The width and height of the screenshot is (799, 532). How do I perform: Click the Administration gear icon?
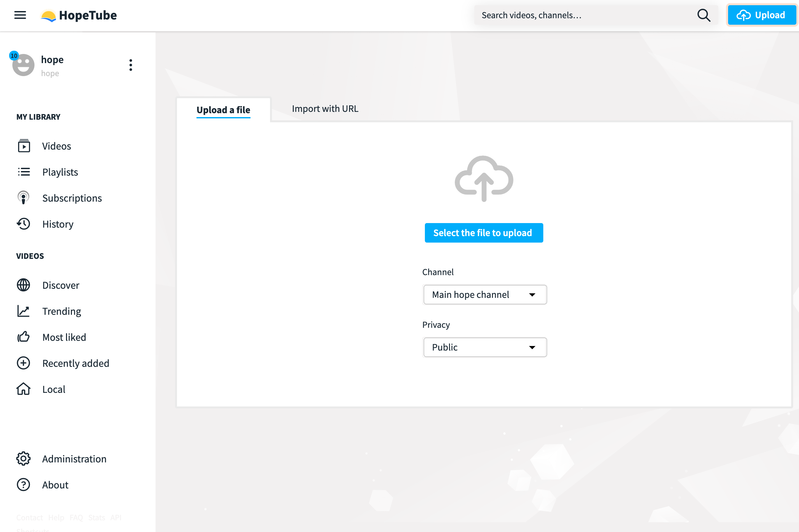tap(23, 459)
